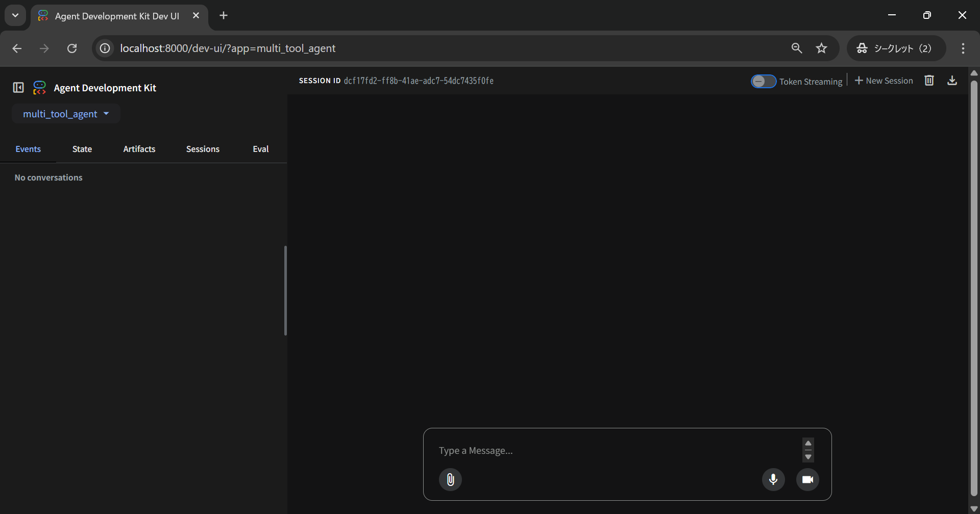Start voice input with the microphone icon

(x=773, y=479)
